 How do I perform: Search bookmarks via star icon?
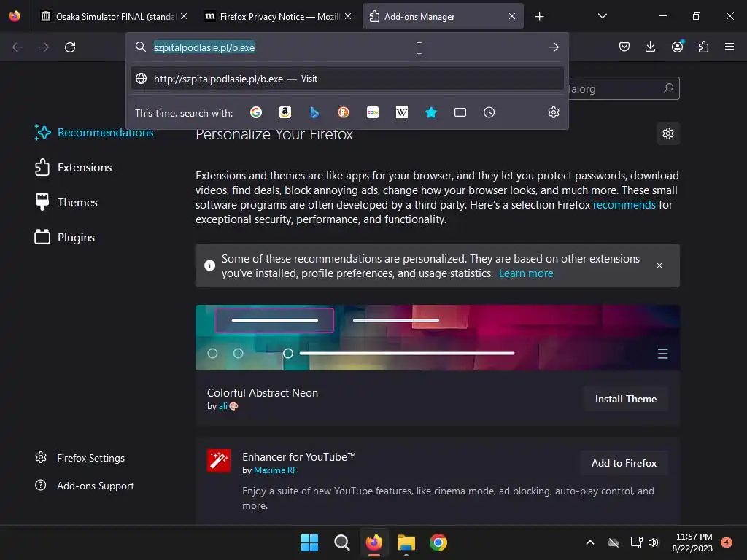coord(431,112)
